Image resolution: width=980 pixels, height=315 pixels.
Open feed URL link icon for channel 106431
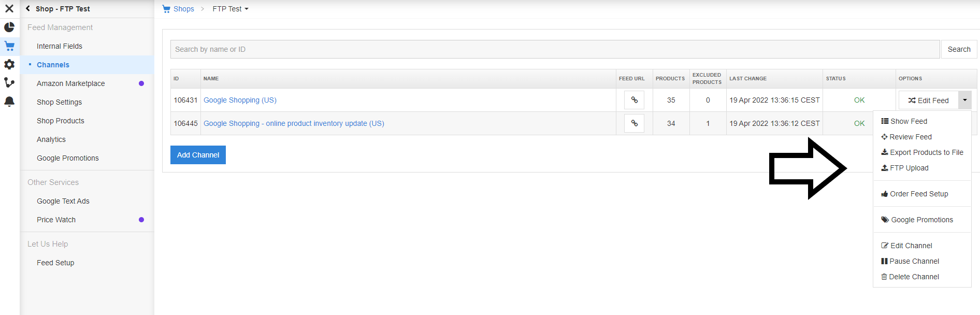634,100
